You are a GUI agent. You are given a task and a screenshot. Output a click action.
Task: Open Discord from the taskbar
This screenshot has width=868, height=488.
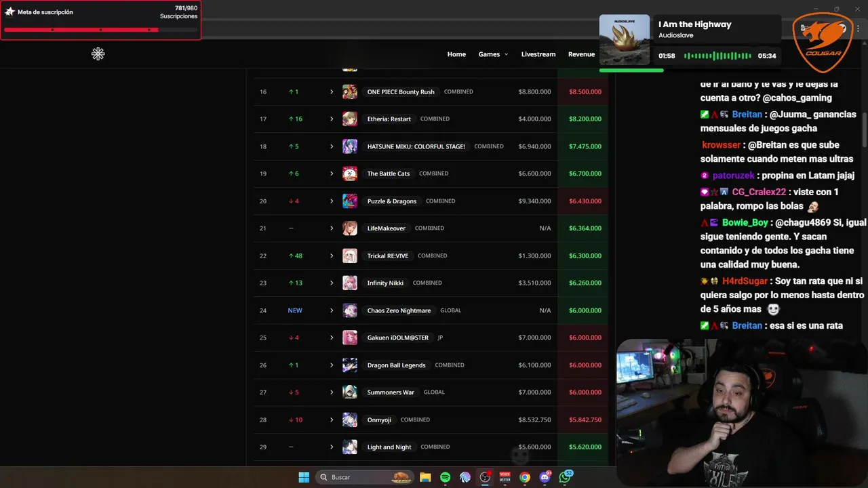point(545,477)
